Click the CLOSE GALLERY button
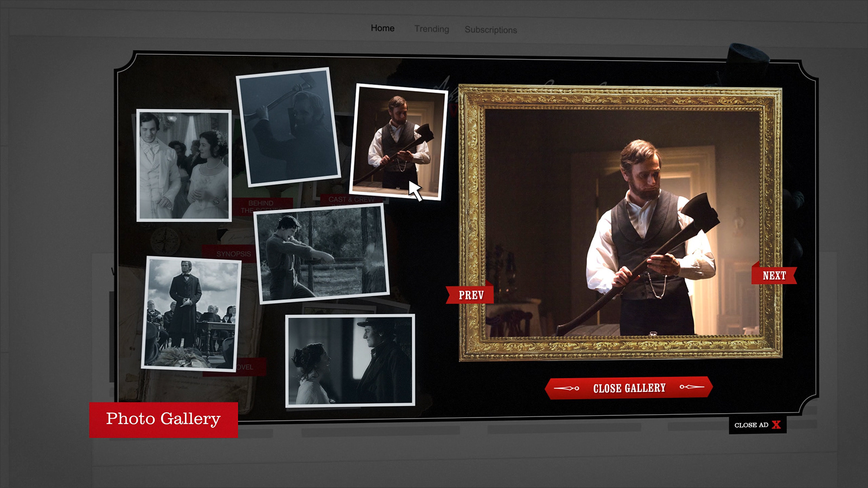The height and width of the screenshot is (488, 868). (629, 388)
